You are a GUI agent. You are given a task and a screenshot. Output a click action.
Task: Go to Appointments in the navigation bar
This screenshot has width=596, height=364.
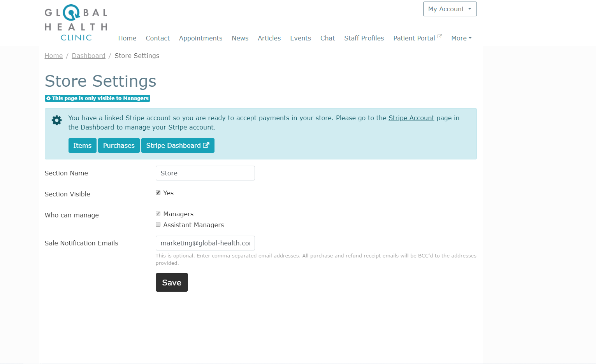click(200, 38)
